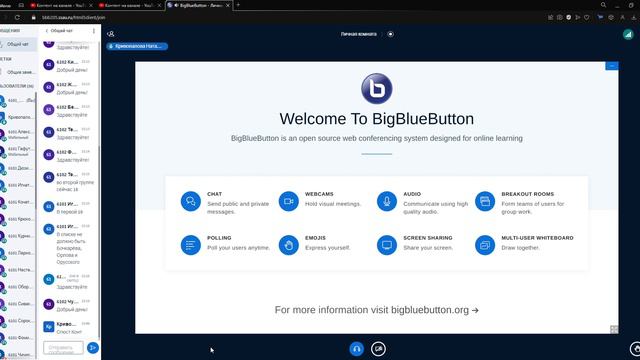Open Общие заметки shared notes
The height and width of the screenshot is (360, 640).
18,72
